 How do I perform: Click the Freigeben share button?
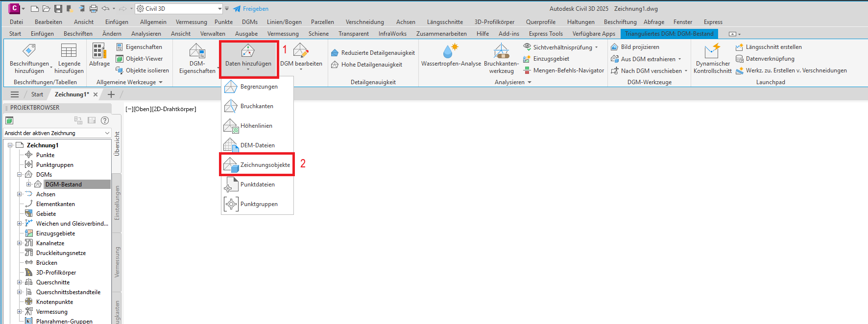coord(250,9)
